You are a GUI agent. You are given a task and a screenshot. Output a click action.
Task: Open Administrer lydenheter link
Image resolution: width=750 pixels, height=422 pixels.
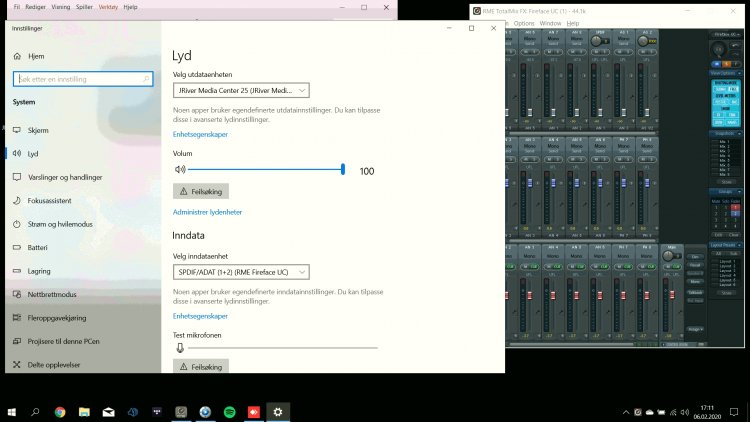(207, 212)
